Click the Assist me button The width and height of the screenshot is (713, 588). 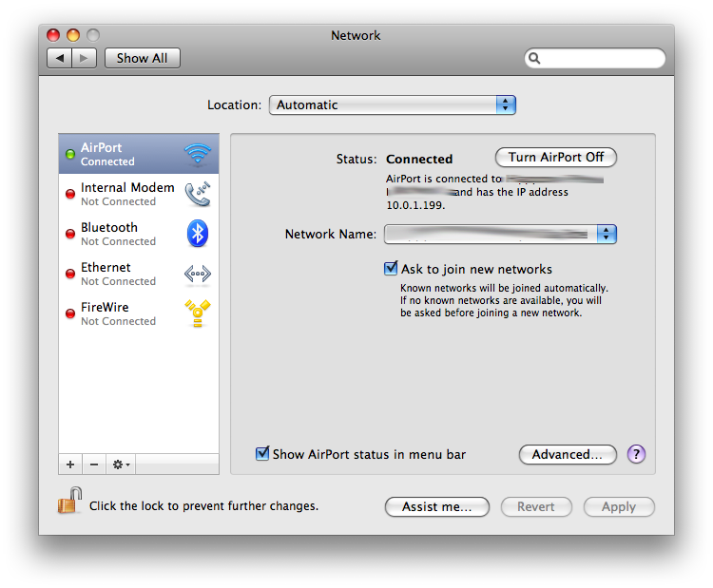coord(437,506)
